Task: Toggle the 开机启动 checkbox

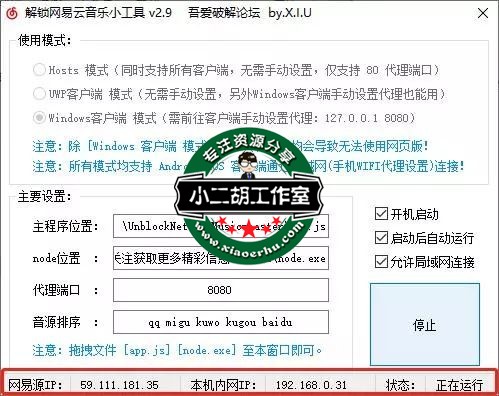Action: (381, 214)
